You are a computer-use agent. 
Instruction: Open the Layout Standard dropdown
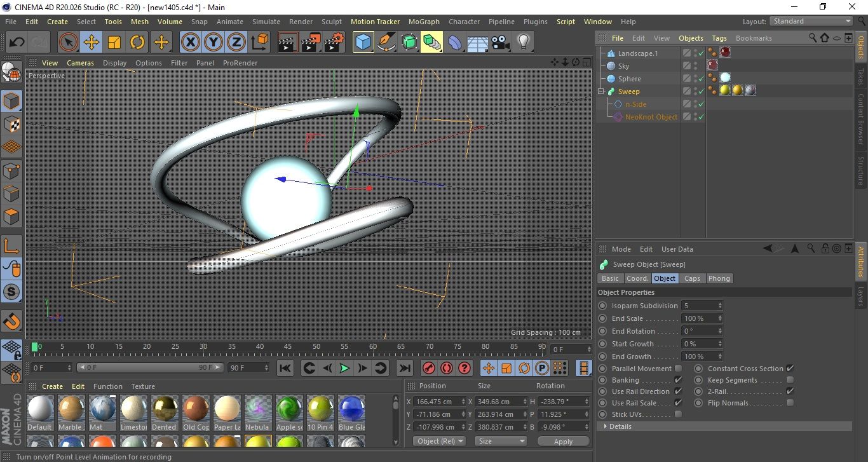click(x=811, y=21)
